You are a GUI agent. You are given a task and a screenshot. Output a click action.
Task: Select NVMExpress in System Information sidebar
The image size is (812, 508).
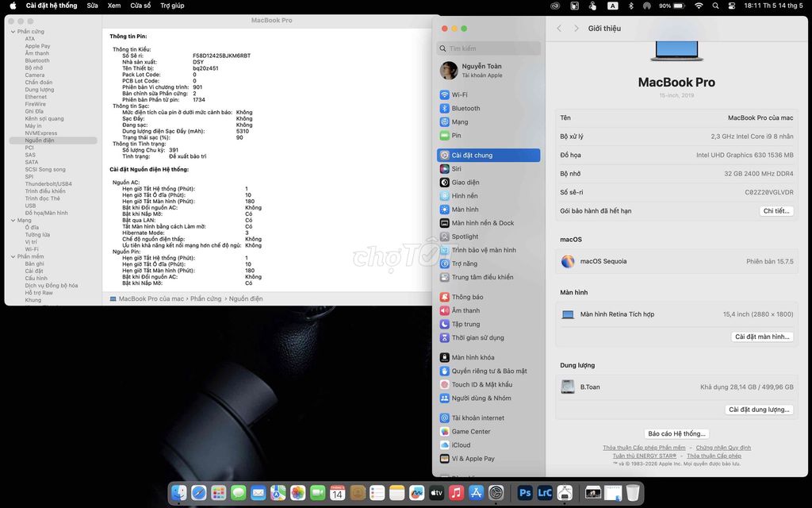(41, 133)
